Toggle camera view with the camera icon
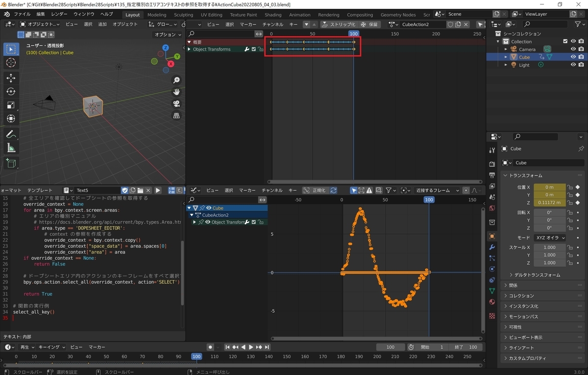This screenshot has height=375, width=588. (x=176, y=104)
